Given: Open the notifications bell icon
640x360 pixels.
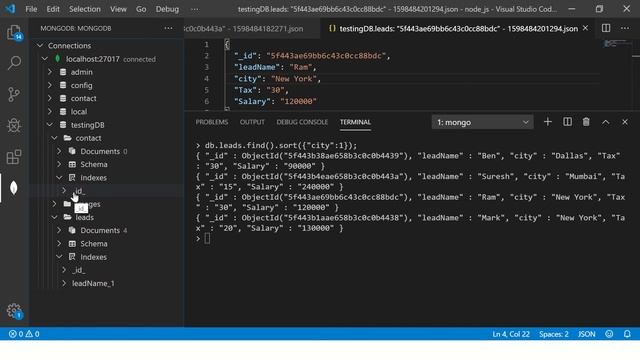Looking at the screenshot, I should click(x=627, y=334).
